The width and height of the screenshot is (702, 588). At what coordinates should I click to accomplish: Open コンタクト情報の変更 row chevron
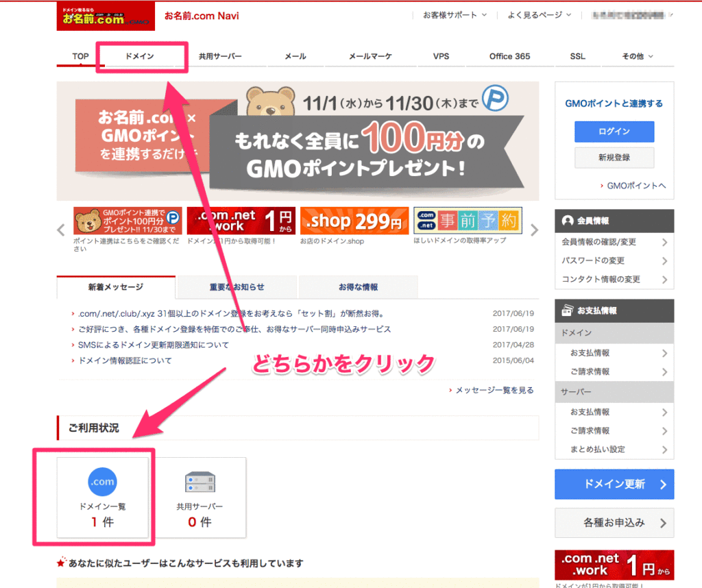click(x=664, y=280)
